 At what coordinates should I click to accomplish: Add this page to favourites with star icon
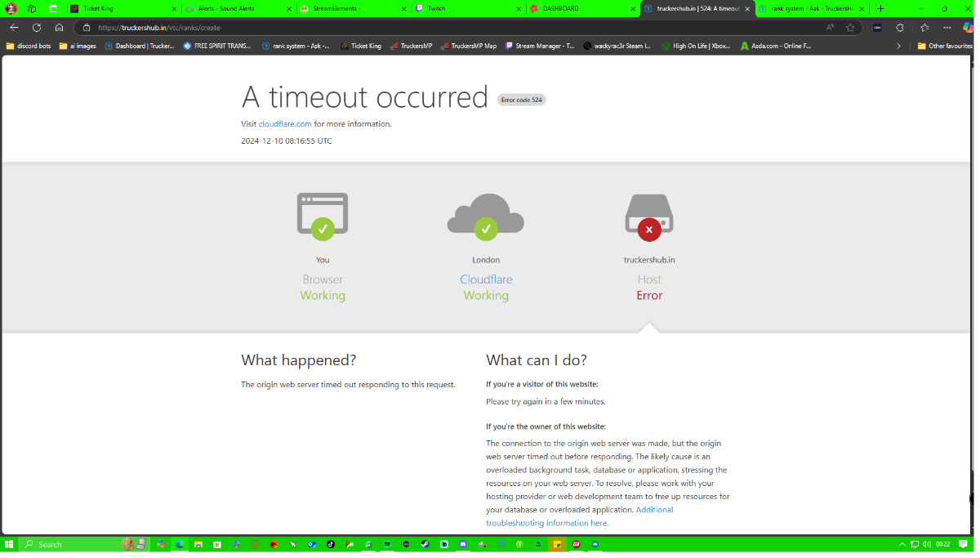click(x=850, y=27)
